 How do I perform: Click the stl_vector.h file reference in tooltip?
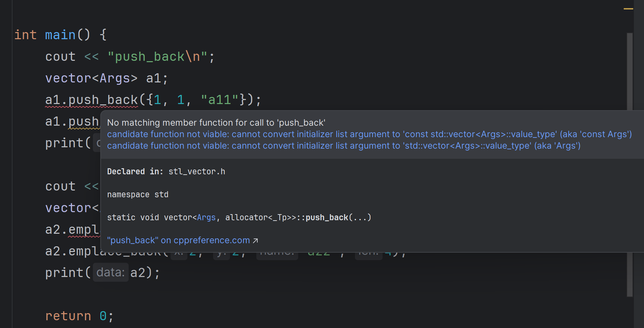point(197,171)
